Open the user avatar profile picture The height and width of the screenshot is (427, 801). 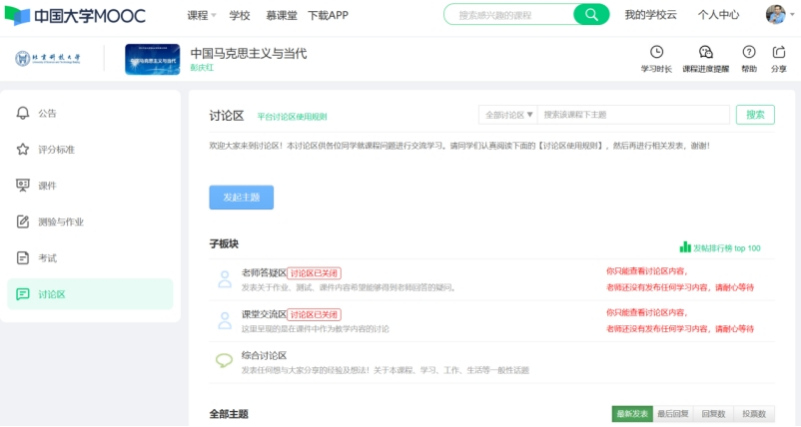pyautogui.click(x=775, y=15)
